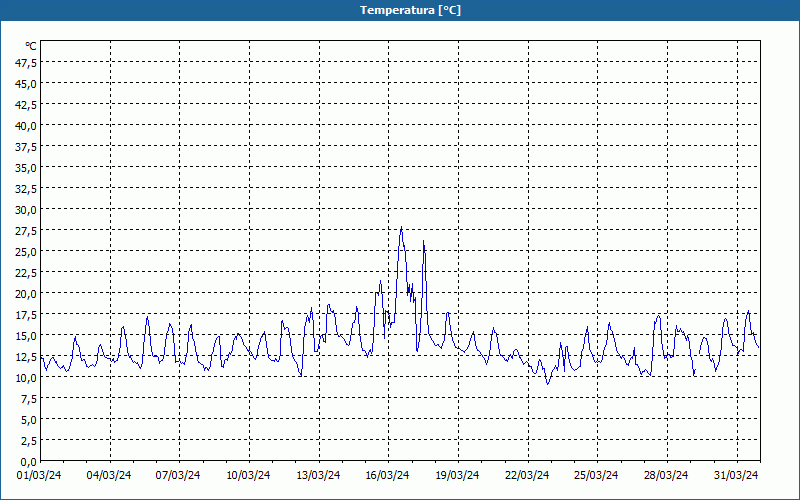Screen dimensions: 800x500
Task: Select the 13/03/24 date label
Action: click(x=318, y=476)
